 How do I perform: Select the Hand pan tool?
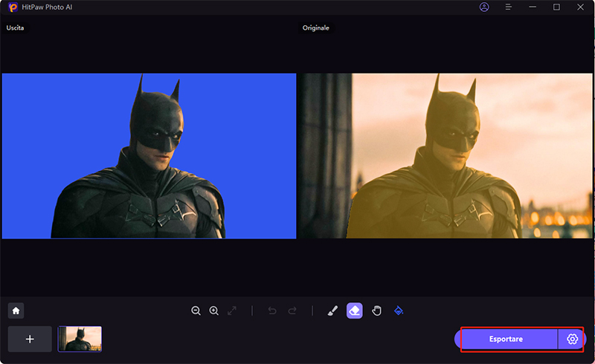pyautogui.click(x=376, y=311)
